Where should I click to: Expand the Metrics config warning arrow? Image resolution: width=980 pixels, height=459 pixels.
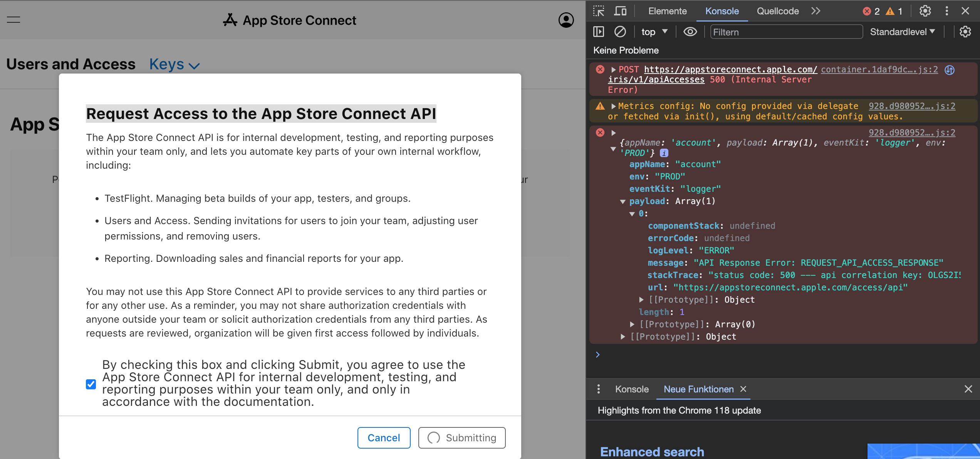pyautogui.click(x=613, y=106)
